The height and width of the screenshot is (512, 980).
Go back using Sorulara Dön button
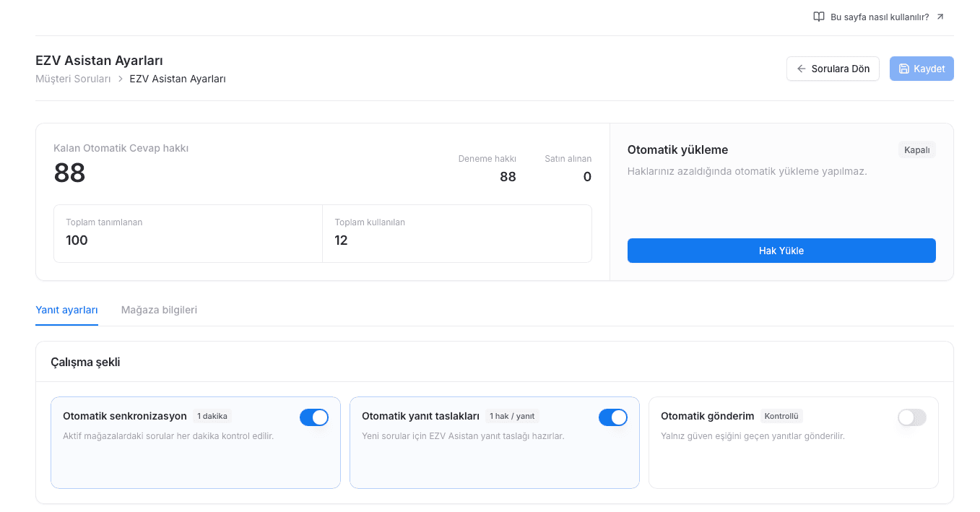[x=833, y=69]
